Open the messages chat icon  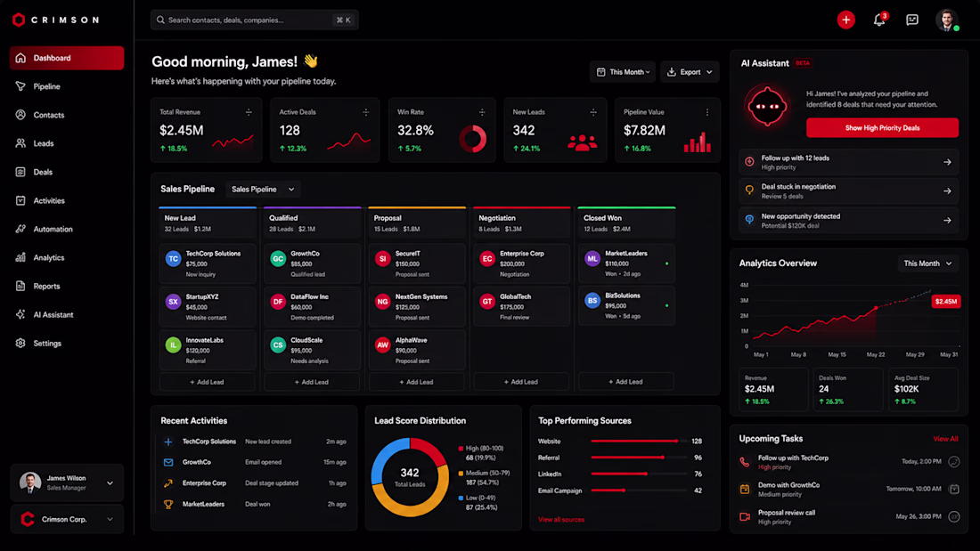912,20
